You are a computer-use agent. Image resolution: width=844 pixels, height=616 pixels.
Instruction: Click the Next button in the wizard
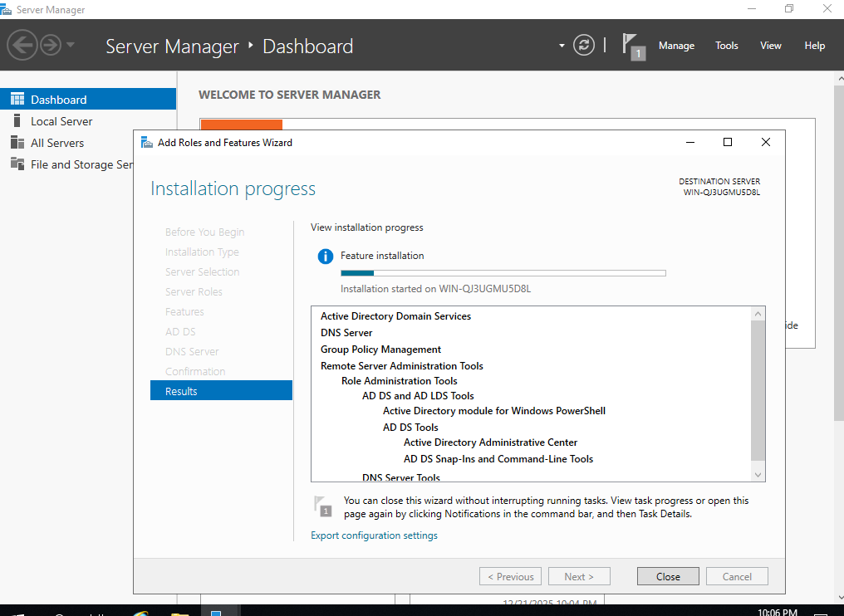[x=579, y=576]
